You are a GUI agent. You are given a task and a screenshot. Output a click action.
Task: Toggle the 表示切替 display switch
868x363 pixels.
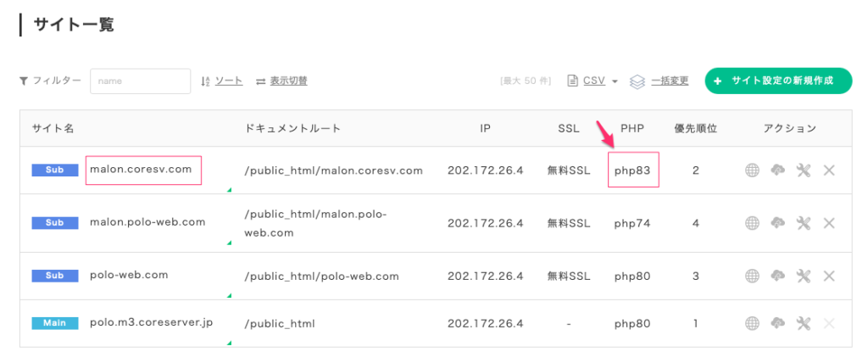point(287,81)
